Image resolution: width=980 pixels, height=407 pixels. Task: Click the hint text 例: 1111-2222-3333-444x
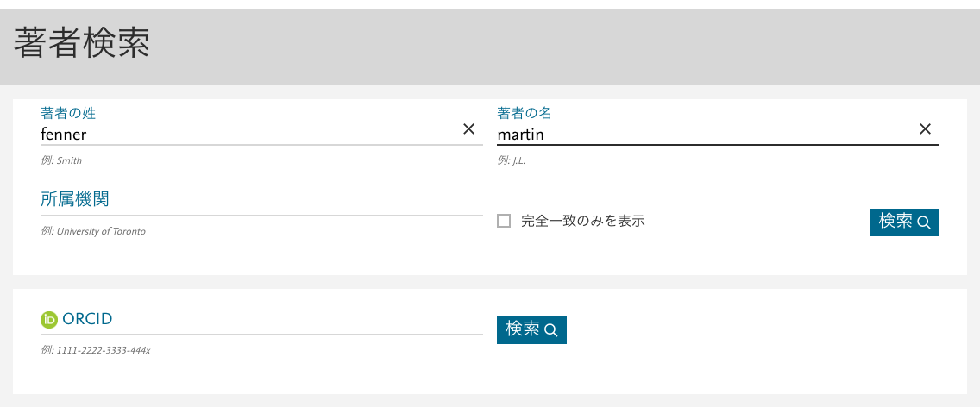pos(96,350)
